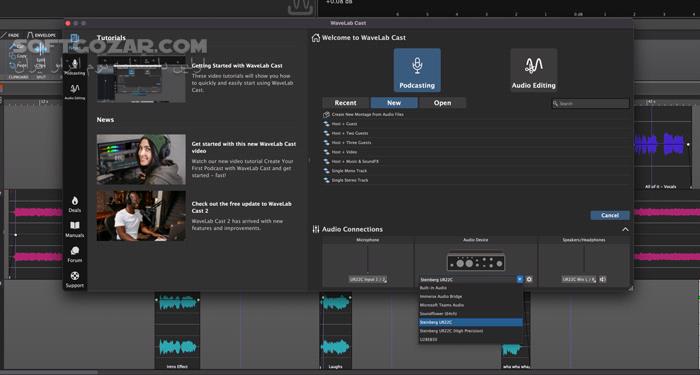Choose Microsoft Teams Audio from the device list

pyautogui.click(x=471, y=305)
